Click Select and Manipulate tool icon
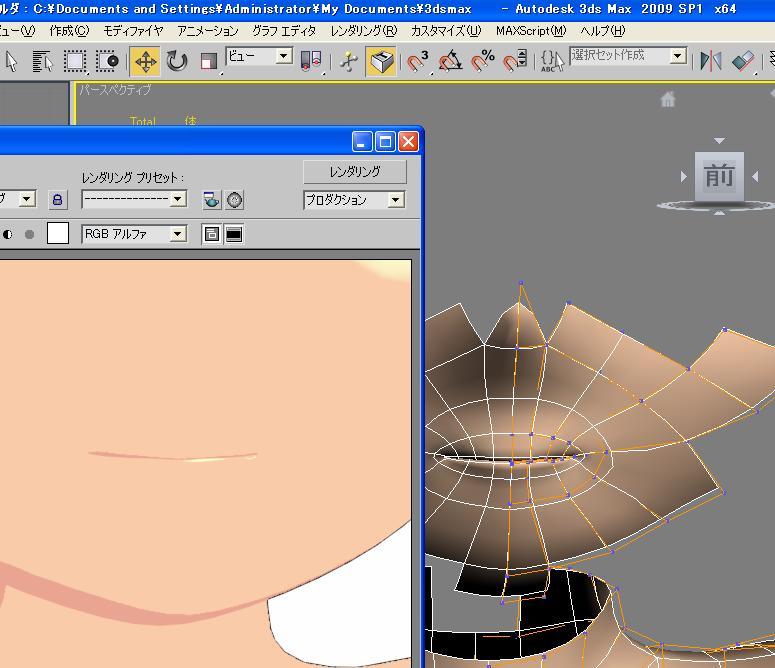Viewport: 775px width, 668px height. coord(348,62)
